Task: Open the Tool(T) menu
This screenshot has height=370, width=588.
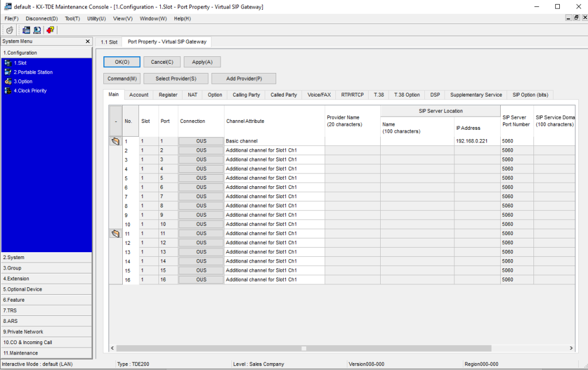Action: pyautogui.click(x=72, y=18)
